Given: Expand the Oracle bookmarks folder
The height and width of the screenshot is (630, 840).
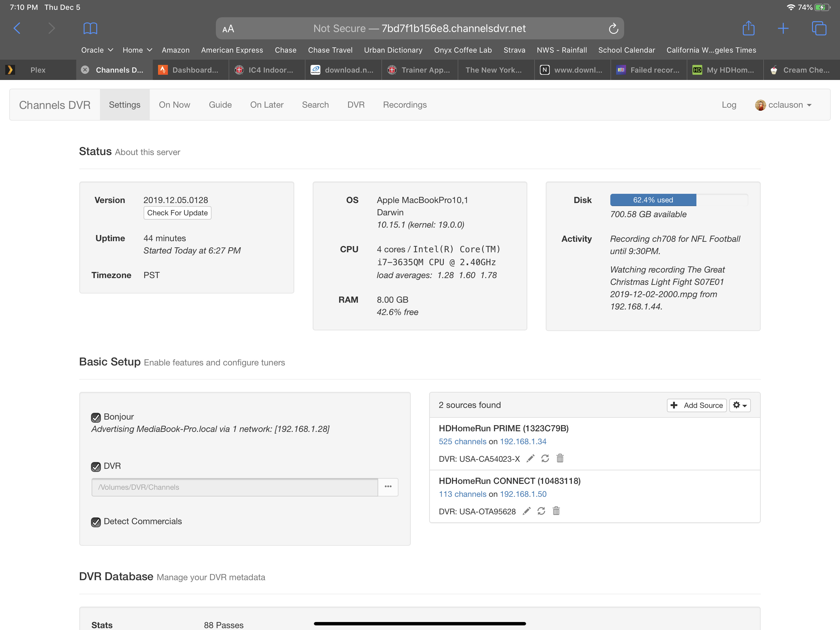Looking at the screenshot, I should pyautogui.click(x=97, y=50).
